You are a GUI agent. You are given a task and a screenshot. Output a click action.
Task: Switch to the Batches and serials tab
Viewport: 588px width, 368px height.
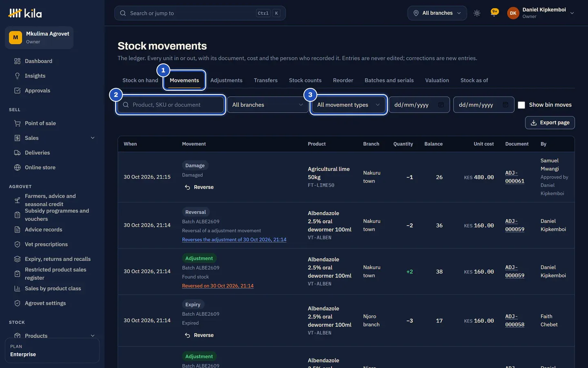click(389, 81)
